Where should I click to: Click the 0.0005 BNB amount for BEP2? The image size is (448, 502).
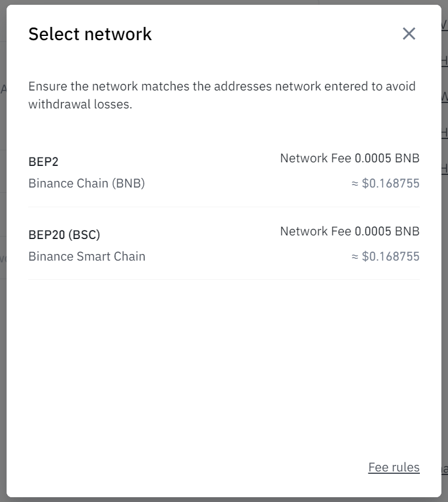(387, 158)
